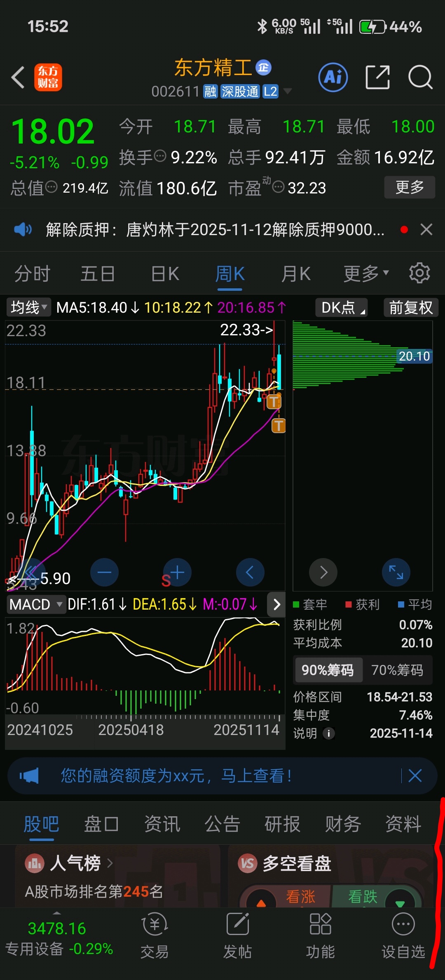This screenshot has height=980, width=445.
Task: Open the 前复权 adjustment selector
Action: [411, 307]
